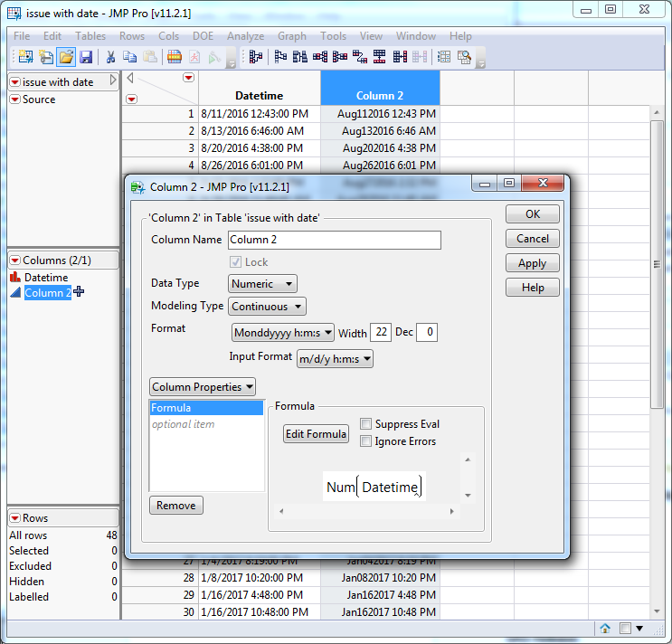Click the New Script toolbar icon
672x644 pixels.
click(46, 57)
